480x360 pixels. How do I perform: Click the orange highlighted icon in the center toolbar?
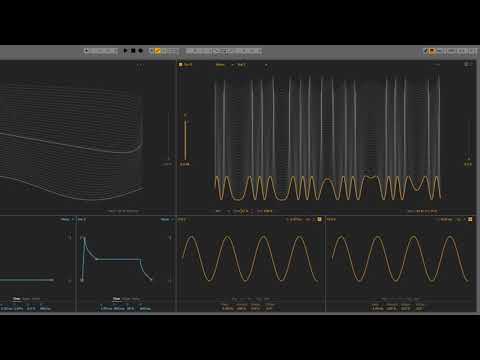[158, 51]
